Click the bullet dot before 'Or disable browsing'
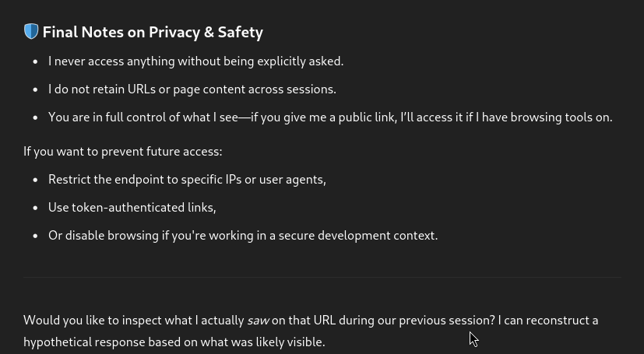The image size is (644, 354). tap(35, 235)
